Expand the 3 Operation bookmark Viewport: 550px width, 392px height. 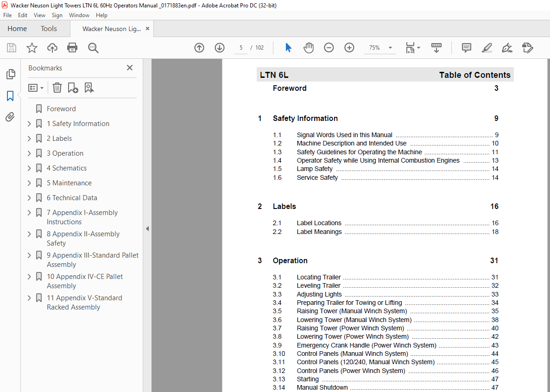click(x=29, y=153)
